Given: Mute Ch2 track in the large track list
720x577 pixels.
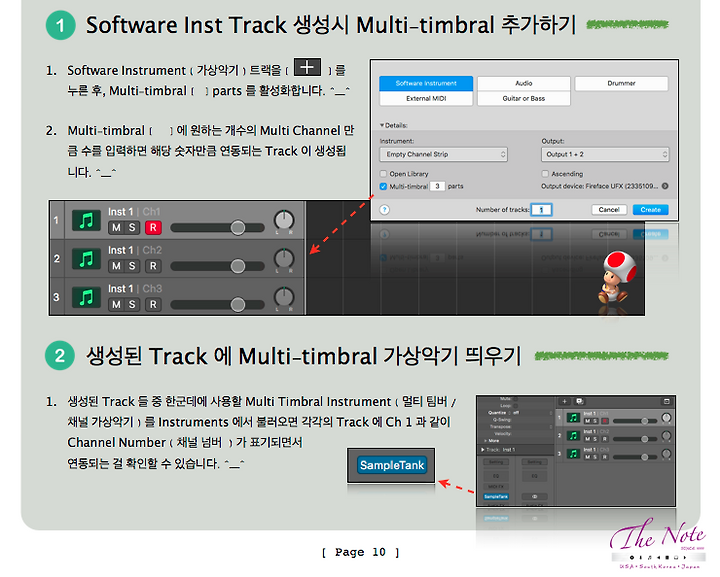Looking at the screenshot, I should coord(116,266).
